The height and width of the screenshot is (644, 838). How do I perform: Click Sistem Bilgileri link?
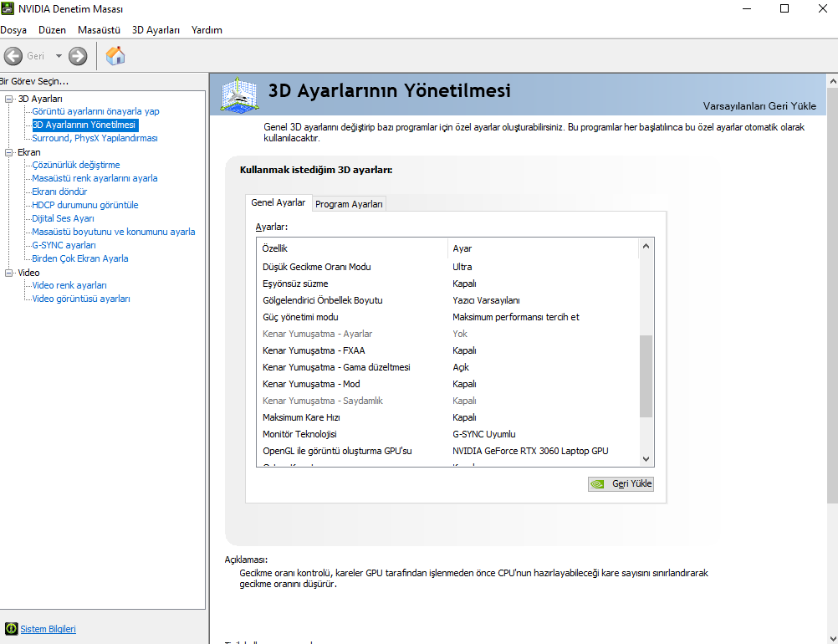click(x=49, y=629)
